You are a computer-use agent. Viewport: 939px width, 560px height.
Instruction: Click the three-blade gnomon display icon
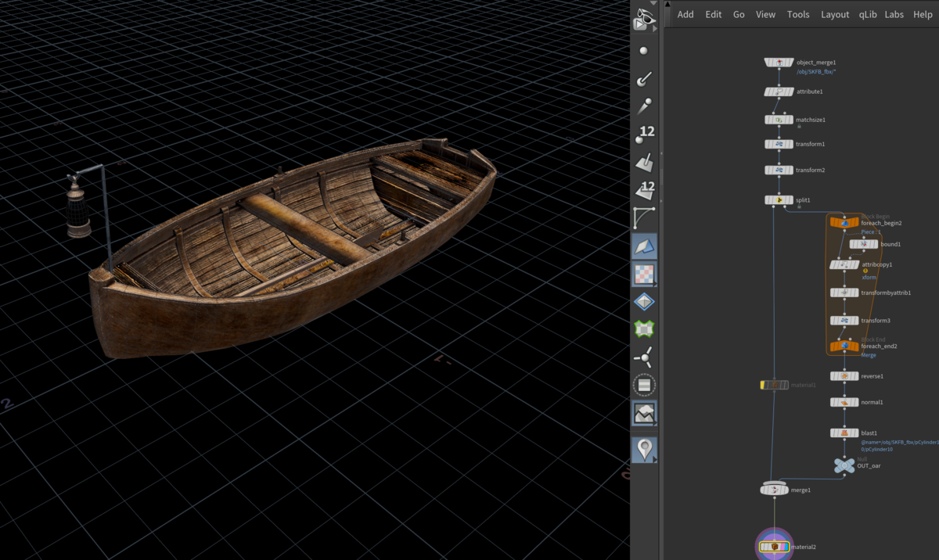pos(644,358)
